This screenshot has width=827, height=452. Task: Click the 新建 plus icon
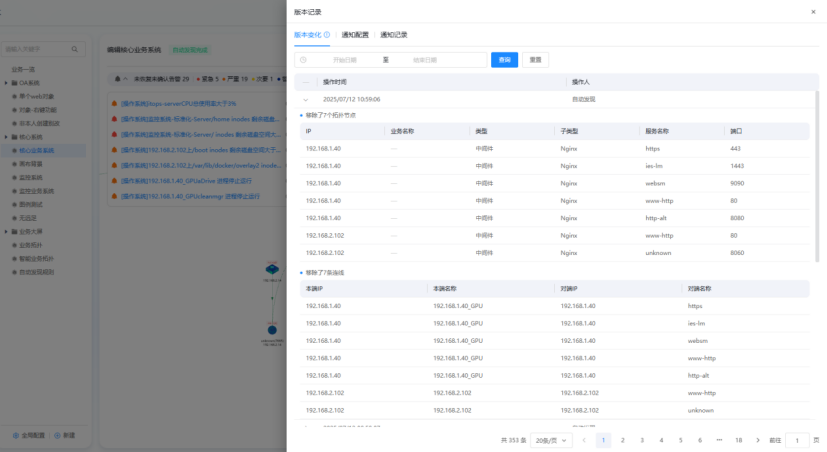tap(57, 436)
